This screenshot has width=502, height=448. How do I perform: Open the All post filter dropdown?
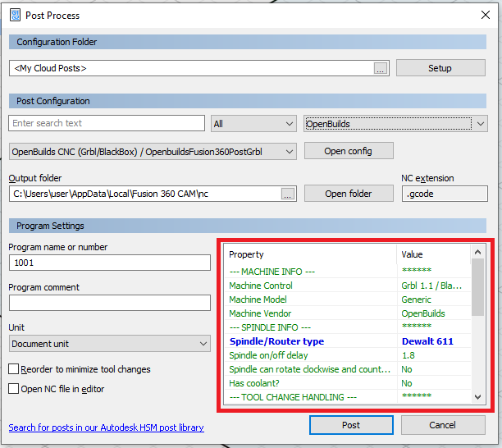tap(253, 124)
